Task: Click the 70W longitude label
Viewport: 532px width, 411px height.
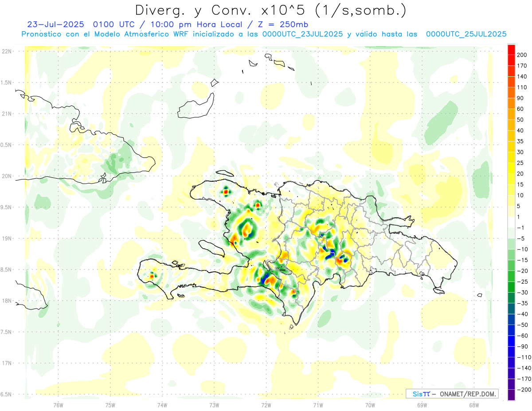Action: pos(370,404)
